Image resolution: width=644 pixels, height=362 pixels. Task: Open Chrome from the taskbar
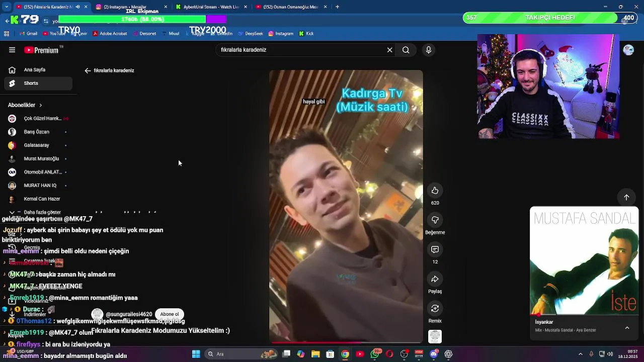[x=345, y=354]
